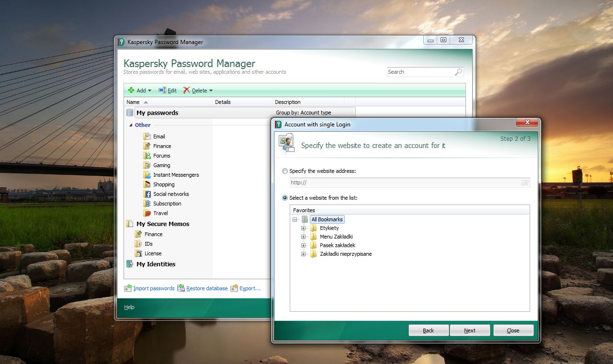Select the All Bookmarks tree item
613x364 pixels.
tap(327, 219)
